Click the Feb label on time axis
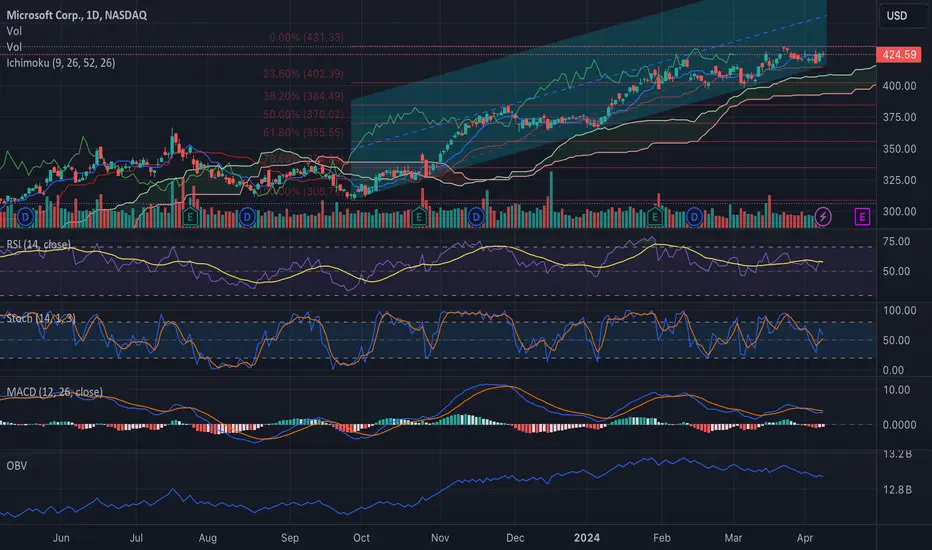Viewport: 932px width, 550px height. coord(662,538)
